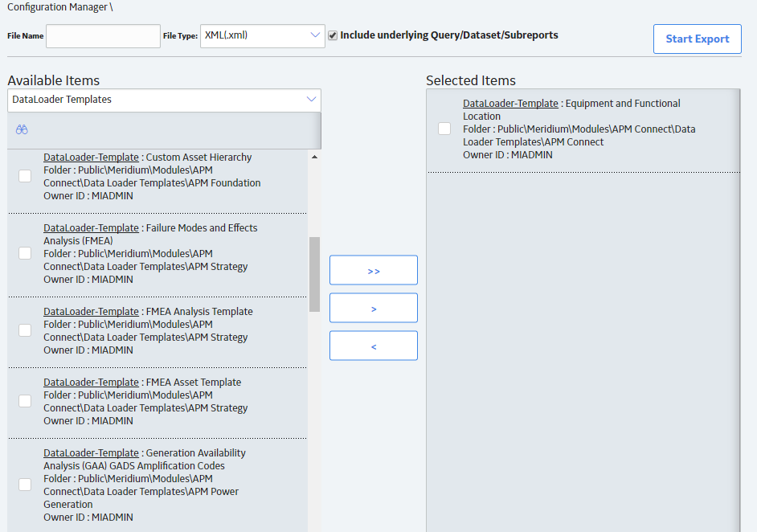
Task: Click the 'Selected Items' heading
Action: pos(471,80)
